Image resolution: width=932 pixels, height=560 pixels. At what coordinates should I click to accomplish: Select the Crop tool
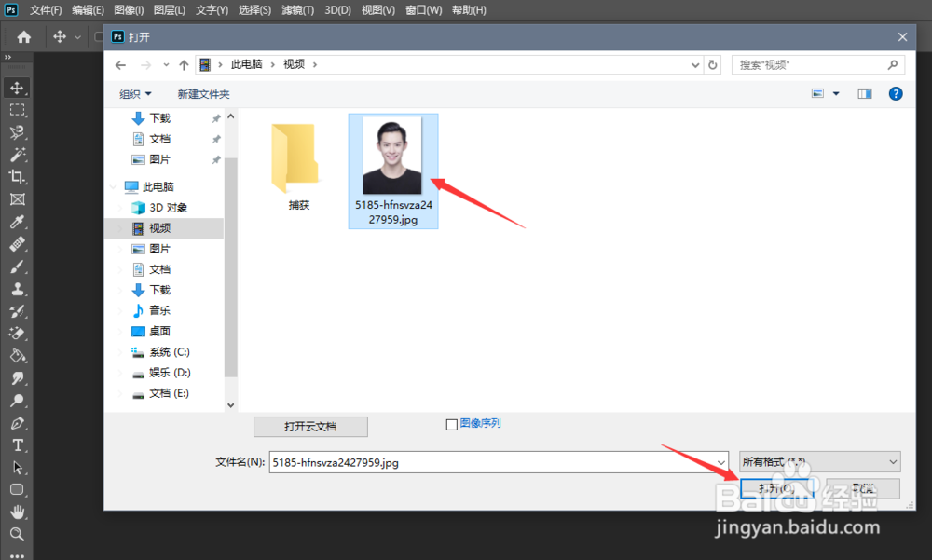tap(17, 176)
